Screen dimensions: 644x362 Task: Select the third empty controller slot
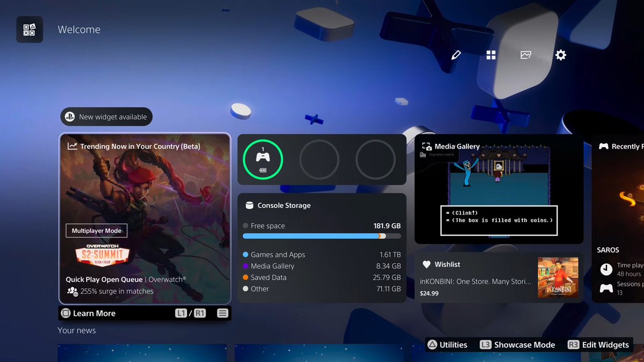[x=376, y=159]
